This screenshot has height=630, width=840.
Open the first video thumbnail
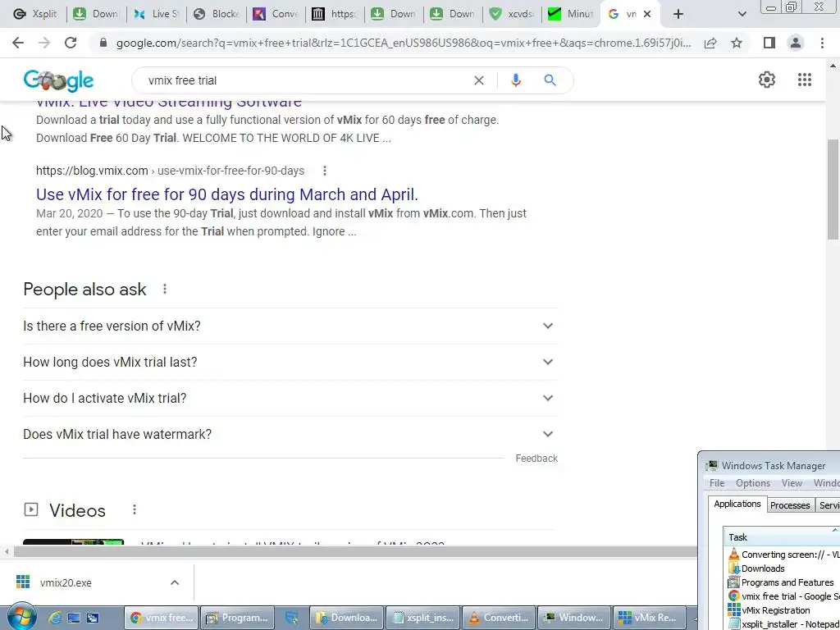click(73, 541)
